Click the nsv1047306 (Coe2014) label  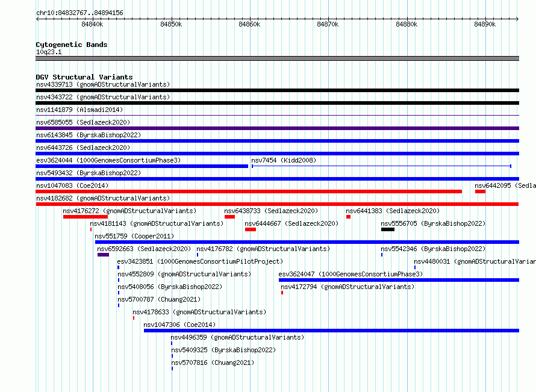click(x=179, y=325)
